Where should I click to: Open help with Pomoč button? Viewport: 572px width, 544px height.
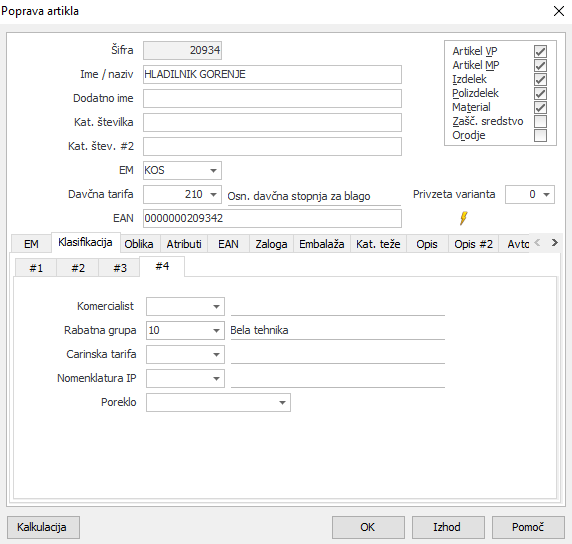[x=528, y=527]
